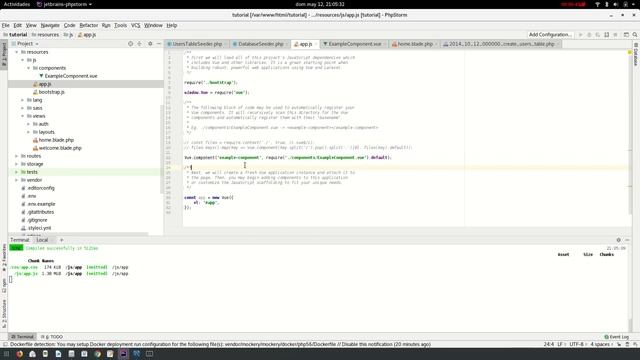Expand the storage folder
This screenshot has height=360, width=640.
(x=17, y=164)
